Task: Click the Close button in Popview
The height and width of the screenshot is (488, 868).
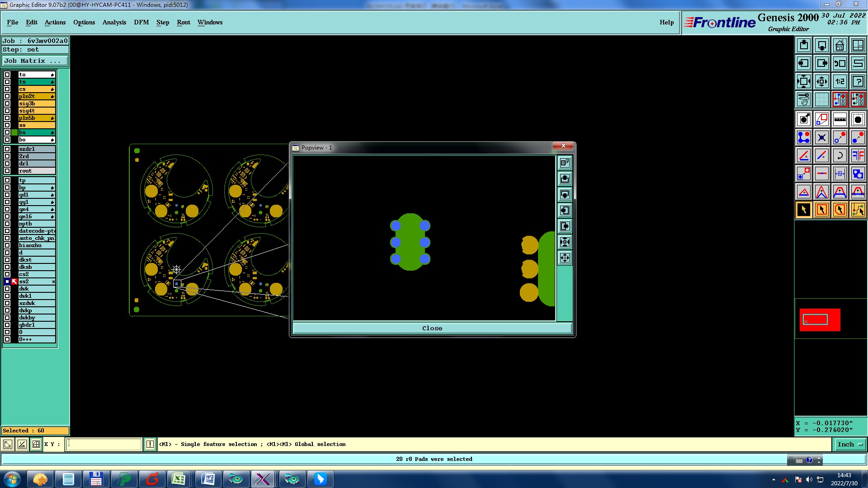Action: pyautogui.click(x=432, y=328)
